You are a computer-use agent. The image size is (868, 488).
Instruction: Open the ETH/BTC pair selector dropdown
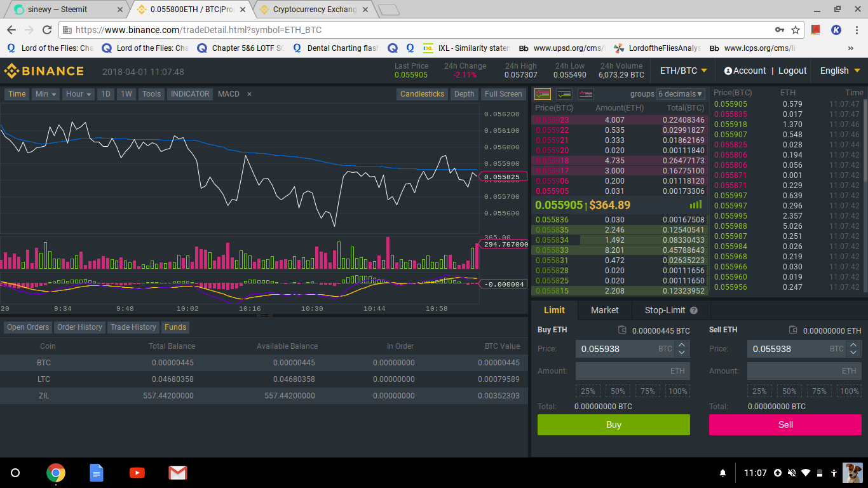click(x=683, y=71)
